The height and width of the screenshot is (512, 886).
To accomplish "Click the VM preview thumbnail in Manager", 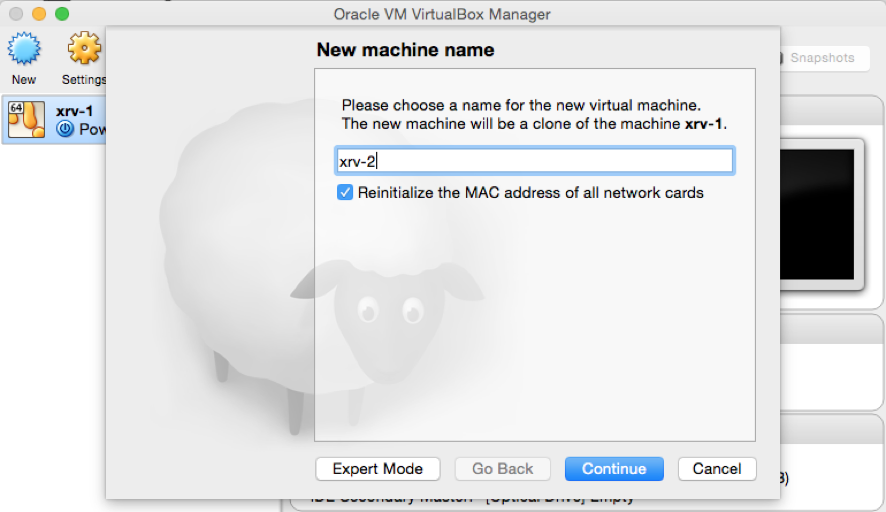I will click(817, 215).
